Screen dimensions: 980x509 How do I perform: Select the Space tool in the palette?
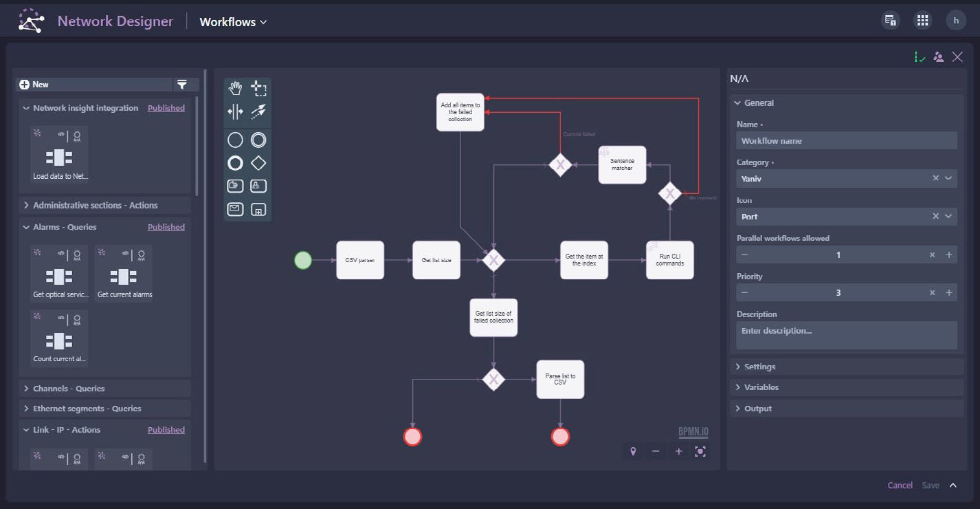point(234,111)
